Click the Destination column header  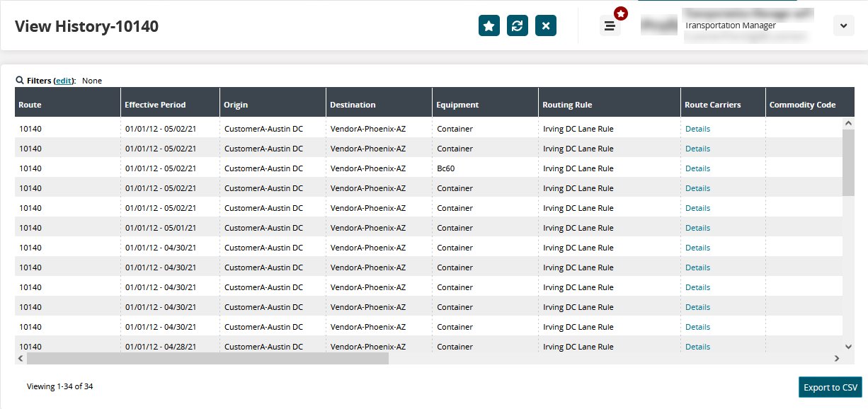tap(353, 105)
